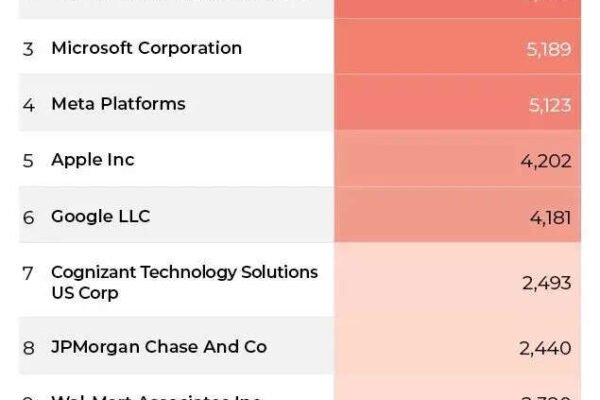The width and height of the screenshot is (600, 400).
Task: Select rank number 8
Action: (28, 348)
